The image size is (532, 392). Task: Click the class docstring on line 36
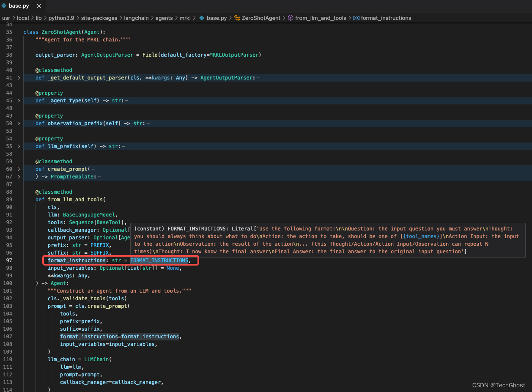click(83, 40)
